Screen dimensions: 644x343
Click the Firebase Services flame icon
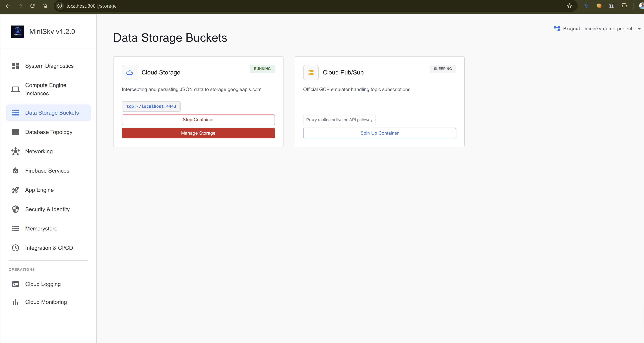tap(16, 171)
